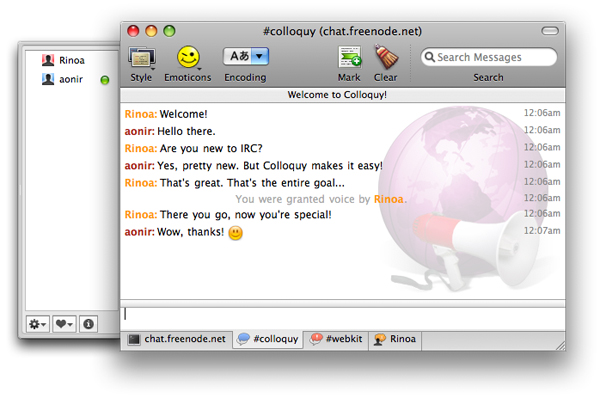Click the Clear broom icon

click(x=386, y=57)
